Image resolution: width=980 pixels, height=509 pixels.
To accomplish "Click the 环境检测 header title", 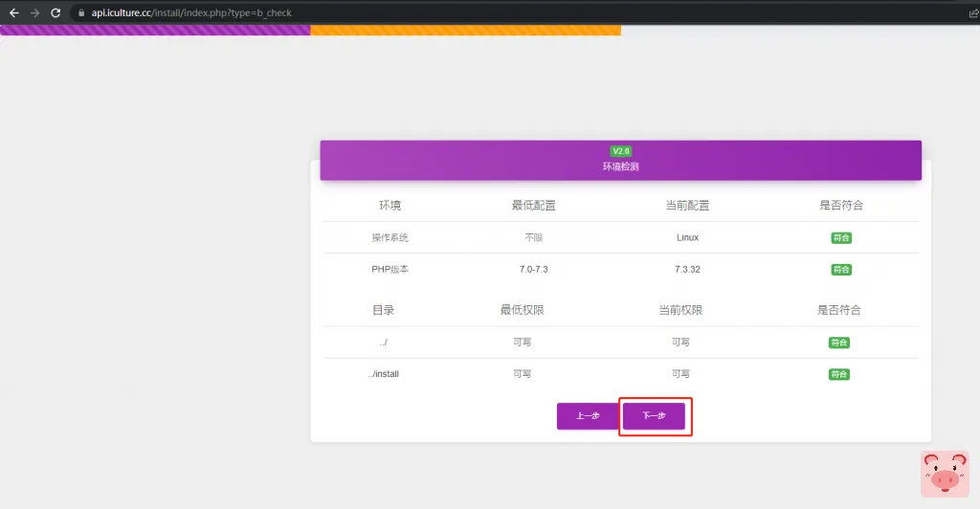I will [620, 166].
